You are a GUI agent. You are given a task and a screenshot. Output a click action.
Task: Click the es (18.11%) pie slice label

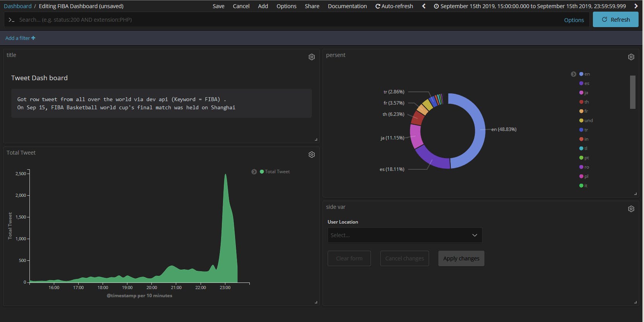coord(392,169)
